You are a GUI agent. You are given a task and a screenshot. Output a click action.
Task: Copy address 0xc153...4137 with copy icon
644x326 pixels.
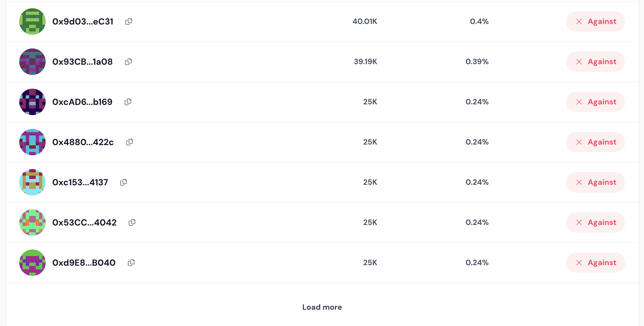pyautogui.click(x=123, y=182)
